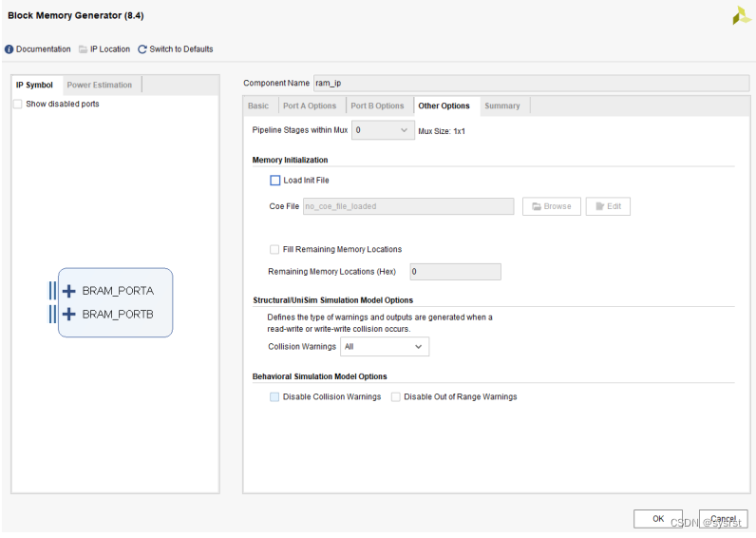Click the Browse button for Coe File
The height and width of the screenshot is (538, 756).
point(551,206)
